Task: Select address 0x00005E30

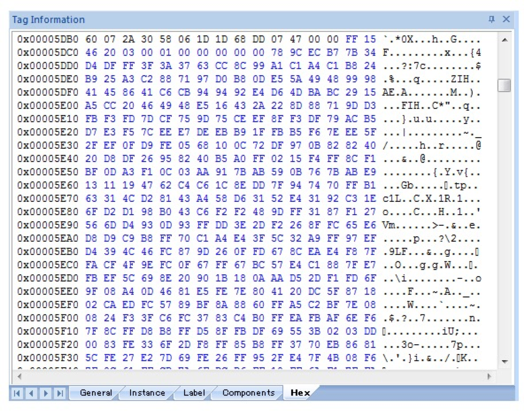Action: [x=48, y=145]
